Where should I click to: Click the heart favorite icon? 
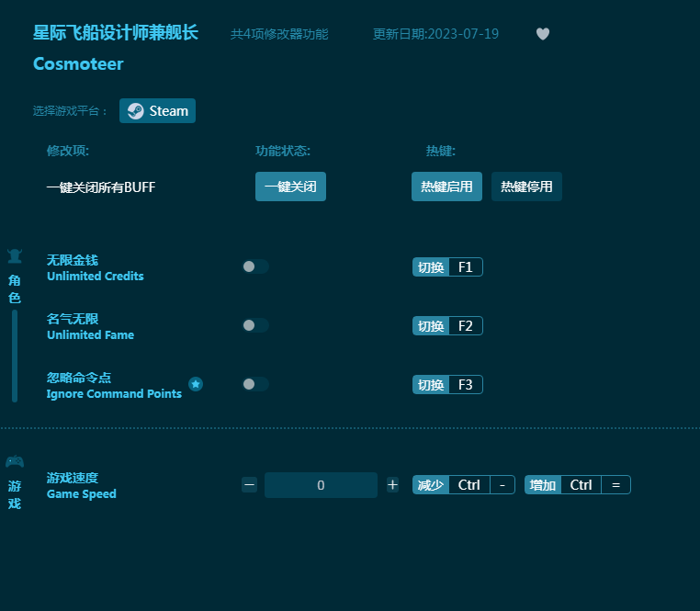click(x=542, y=34)
